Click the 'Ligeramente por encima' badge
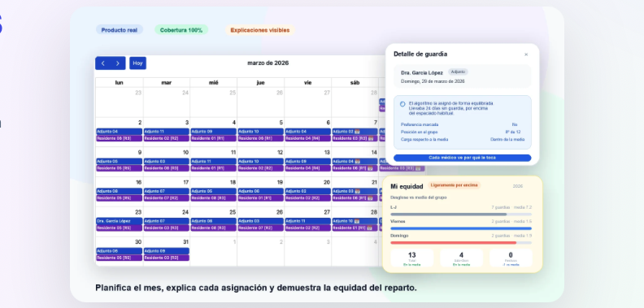Image resolution: width=644 pixels, height=308 pixels. coord(455,185)
